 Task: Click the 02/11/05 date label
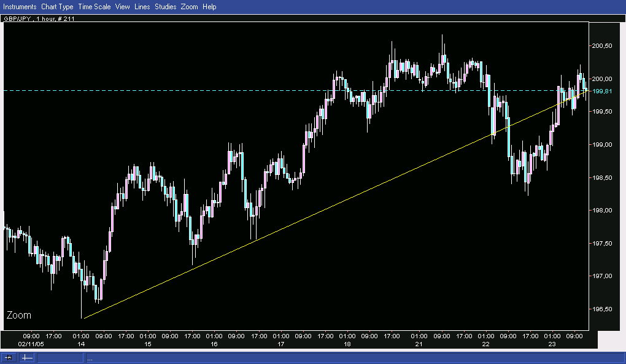point(31,344)
